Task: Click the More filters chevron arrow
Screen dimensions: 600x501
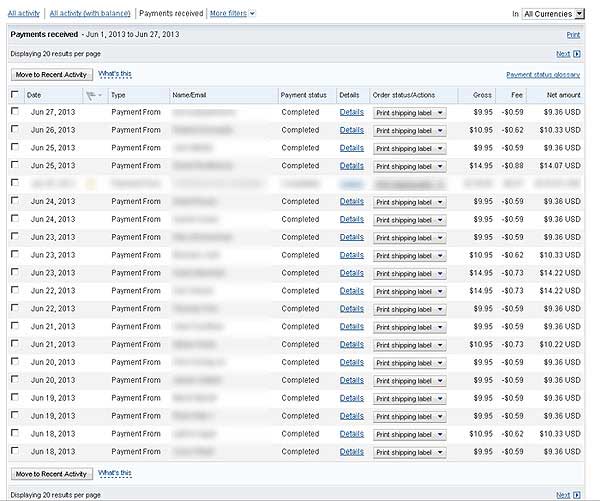Action: tap(251, 14)
